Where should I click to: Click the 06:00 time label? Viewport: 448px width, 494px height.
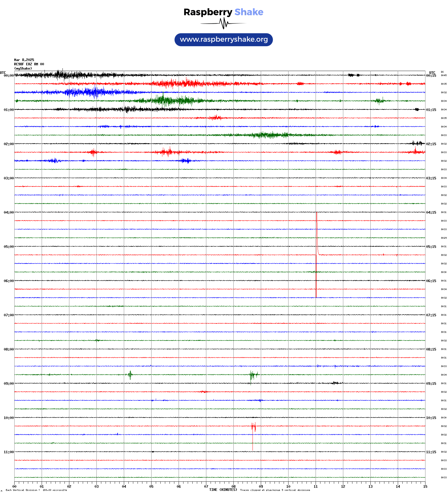click(9, 281)
